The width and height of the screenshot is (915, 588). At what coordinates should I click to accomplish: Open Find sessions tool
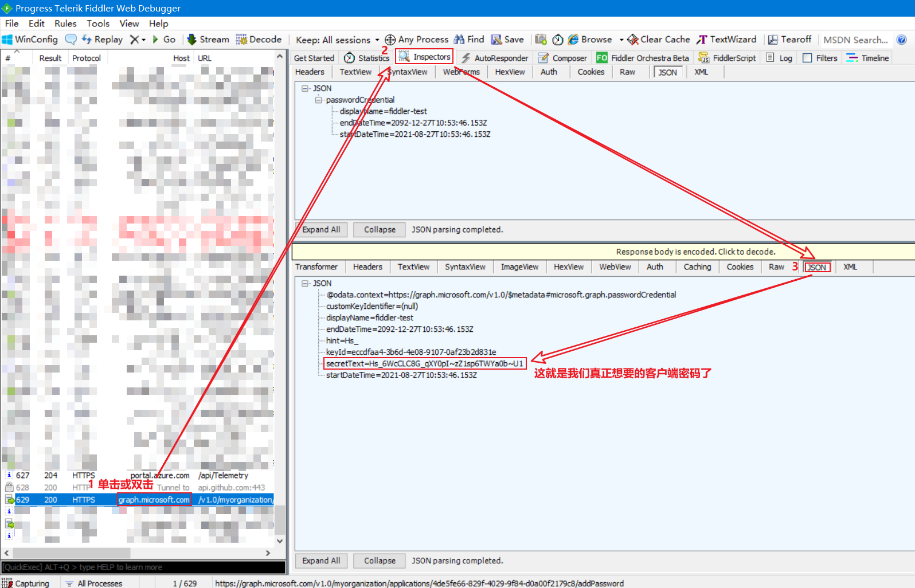point(469,40)
